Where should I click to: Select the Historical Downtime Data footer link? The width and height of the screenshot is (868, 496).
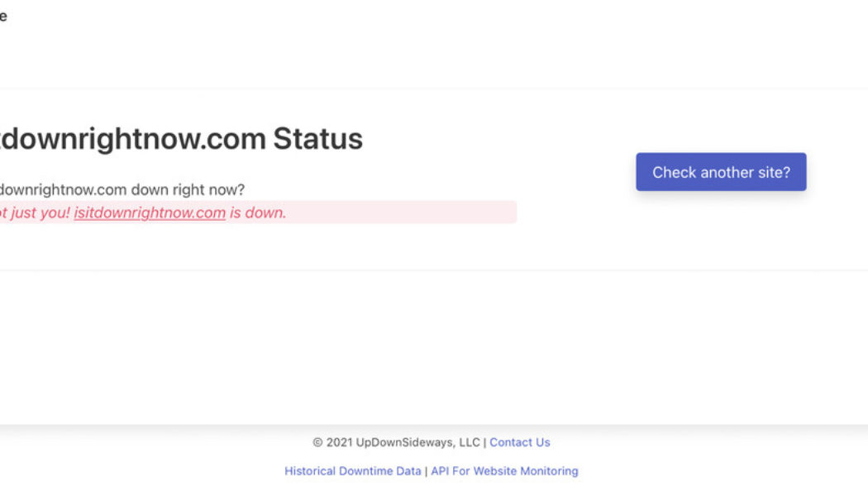(351, 470)
